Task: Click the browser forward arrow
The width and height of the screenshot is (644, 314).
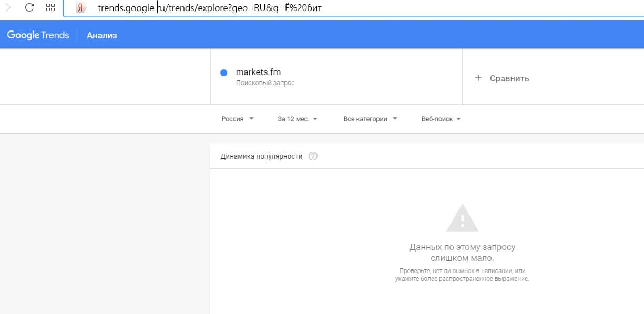Action: [x=8, y=8]
